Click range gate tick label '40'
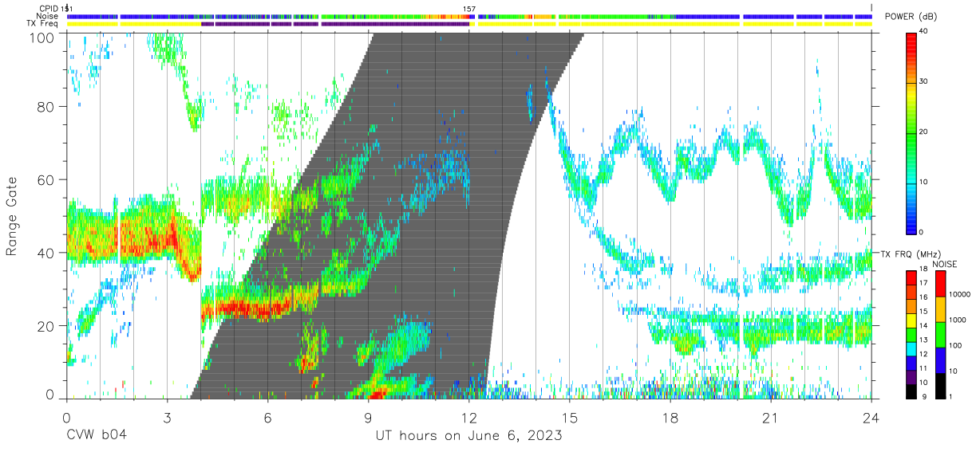 [46, 253]
